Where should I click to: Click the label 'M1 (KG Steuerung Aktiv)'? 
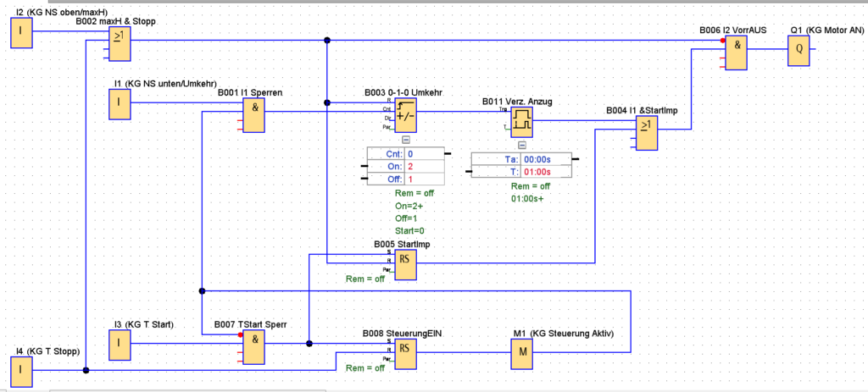tap(564, 334)
